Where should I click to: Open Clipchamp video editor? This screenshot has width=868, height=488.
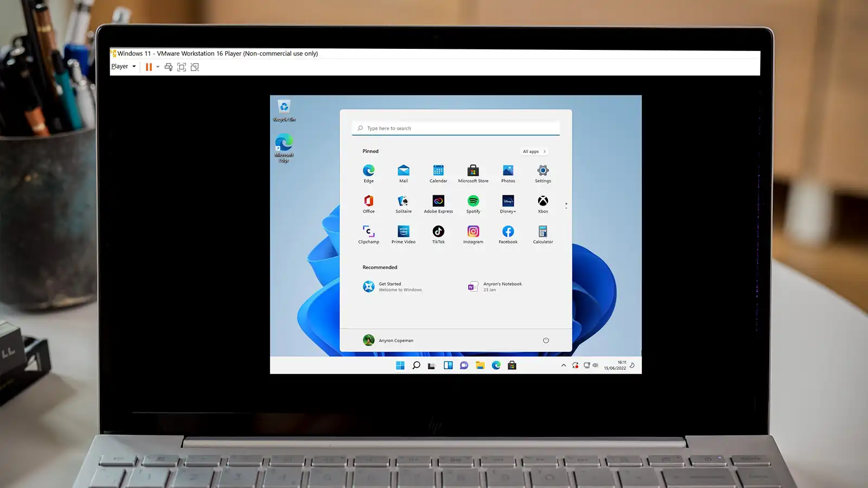368,232
